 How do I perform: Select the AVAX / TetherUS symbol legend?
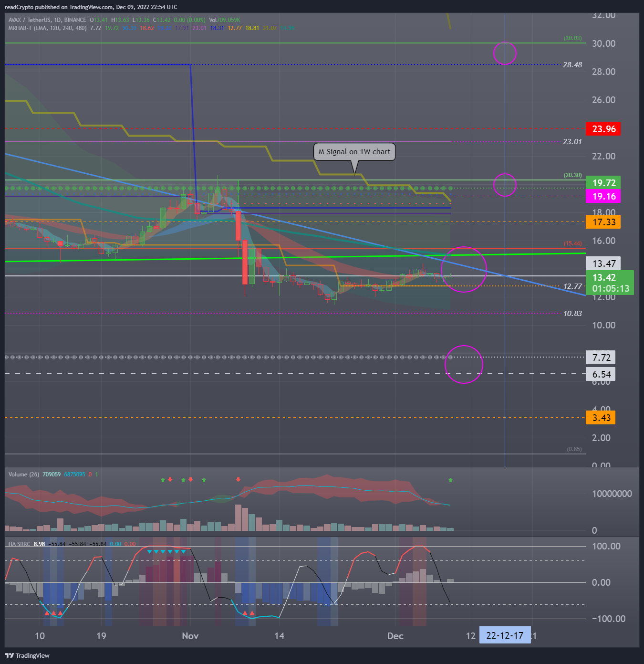click(x=47, y=20)
